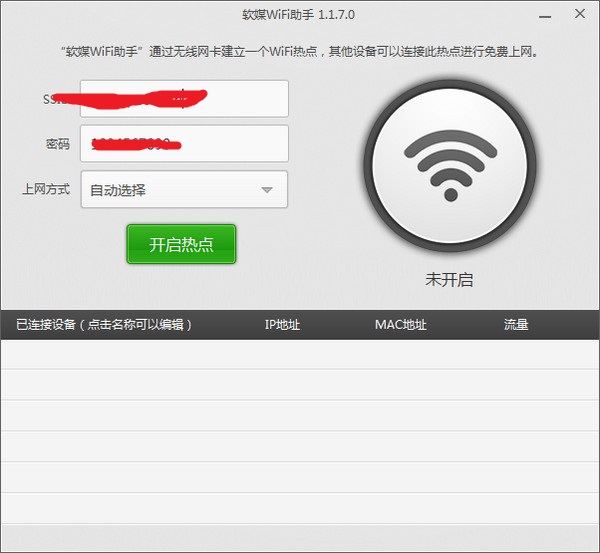Click the MAC地址 column header

tap(401, 325)
